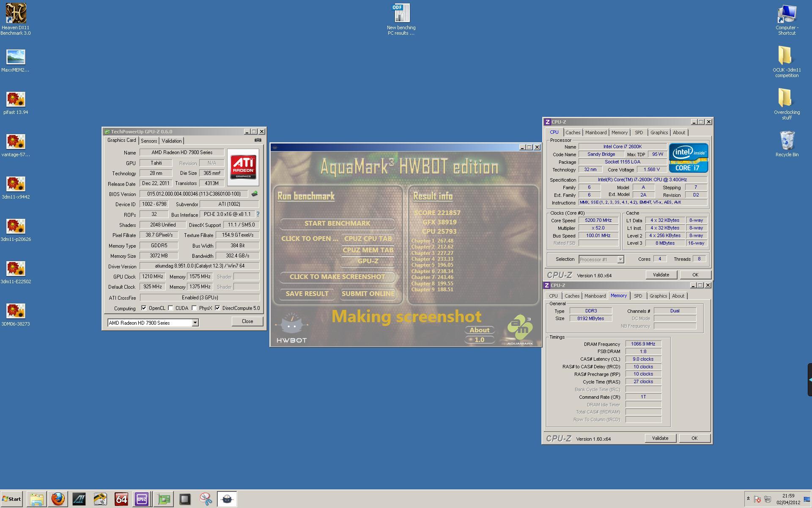The width and height of the screenshot is (812, 508).
Task: Click the About button in AquaMark
Action: tap(479, 330)
